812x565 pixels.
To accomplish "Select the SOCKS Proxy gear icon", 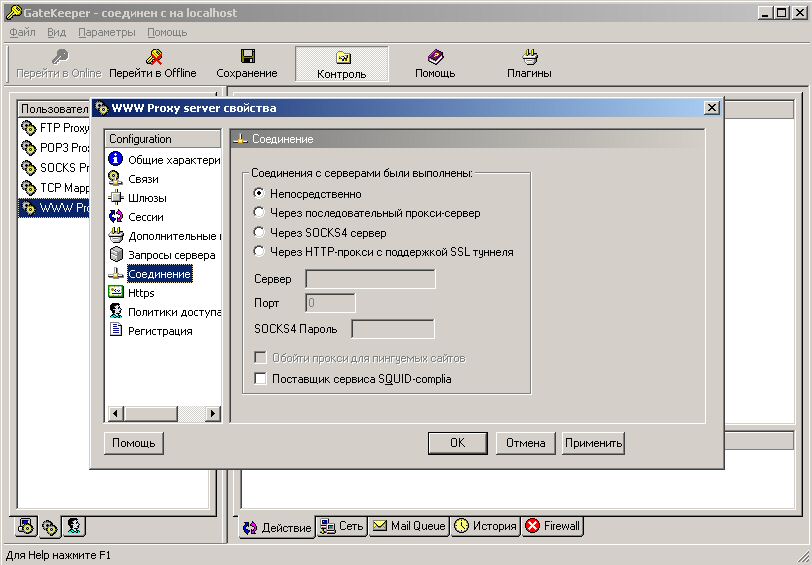I will click(x=28, y=168).
